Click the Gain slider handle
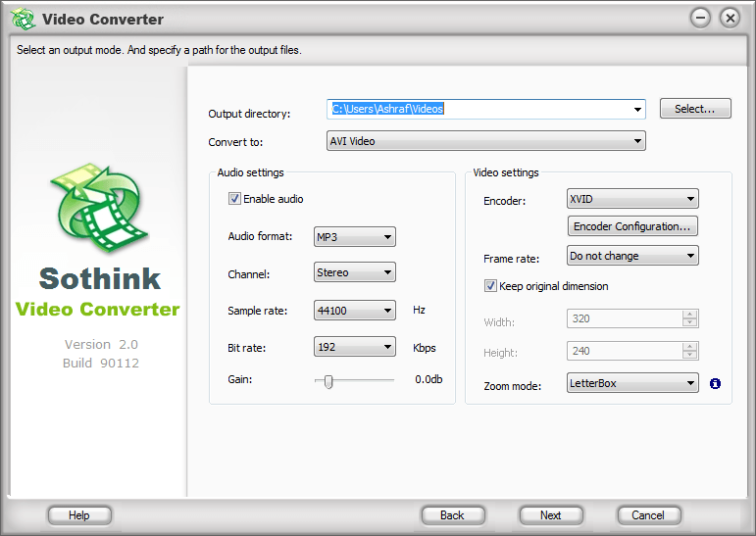This screenshot has height=536, width=756. point(328,382)
